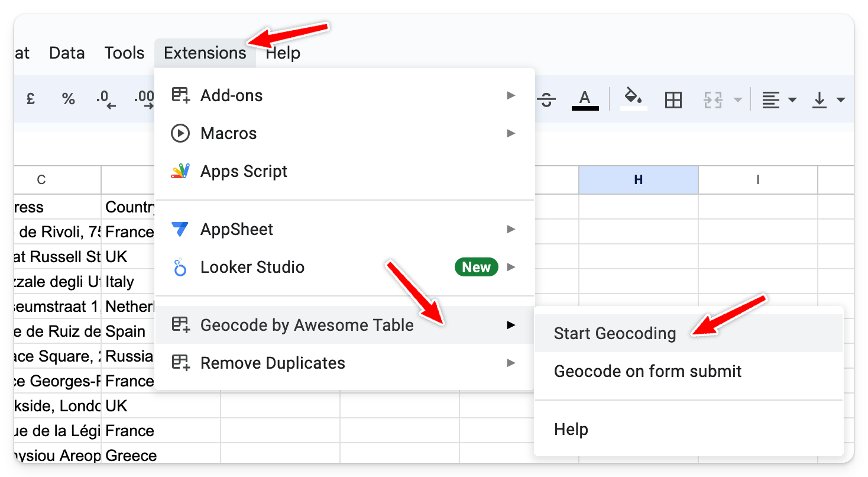Screen dimensions: 868x477
Task: Open the text color picker
Action: 585,99
